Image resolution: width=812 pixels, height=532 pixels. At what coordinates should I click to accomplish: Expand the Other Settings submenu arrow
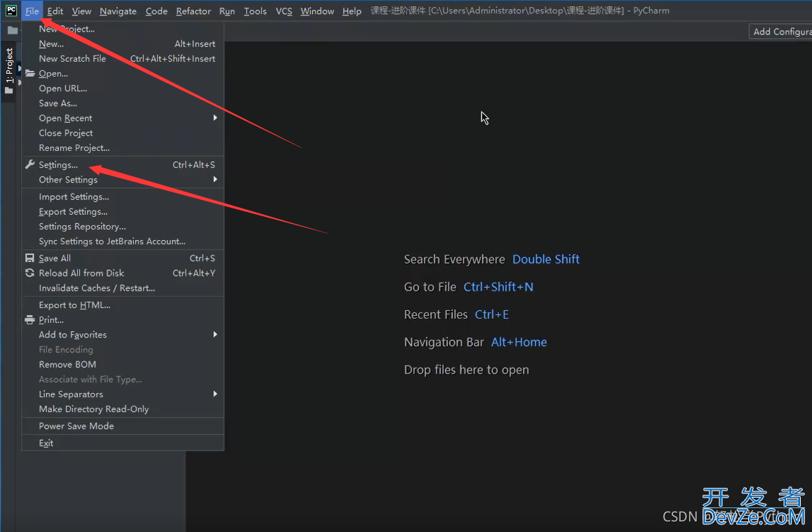point(215,179)
